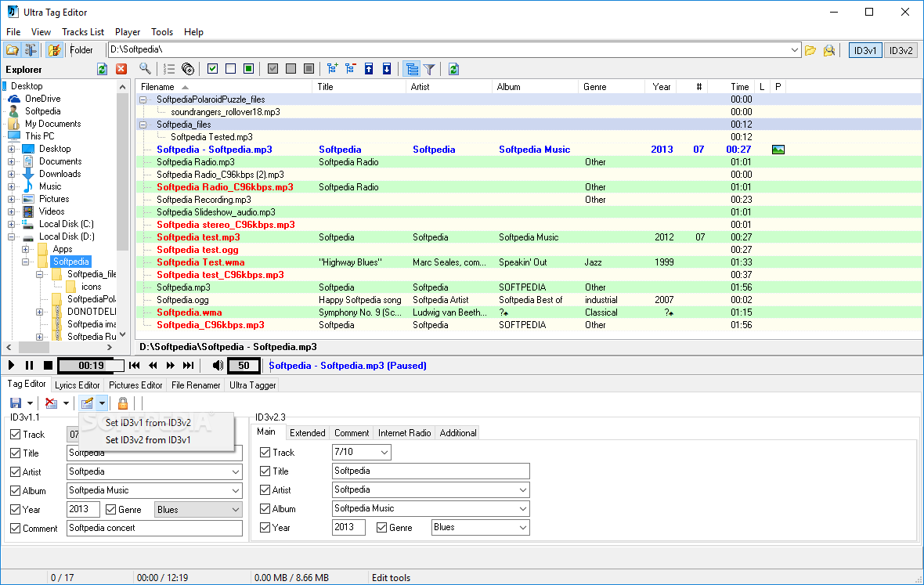Pause playback with the Pause button
The width and height of the screenshot is (924, 585).
[x=30, y=365]
